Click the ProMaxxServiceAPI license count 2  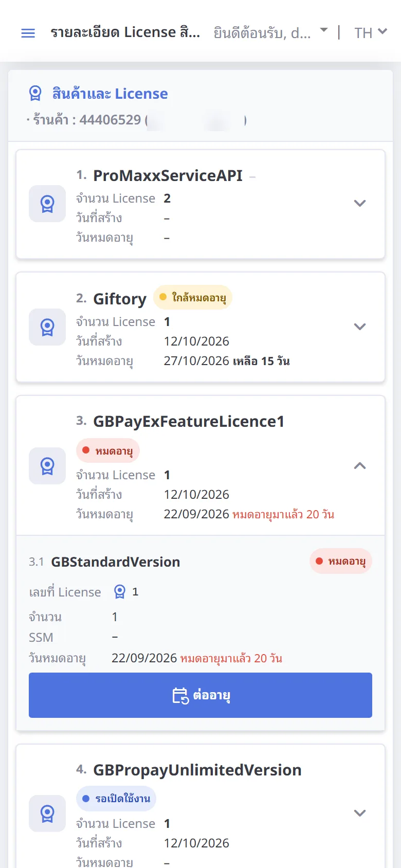click(x=167, y=198)
